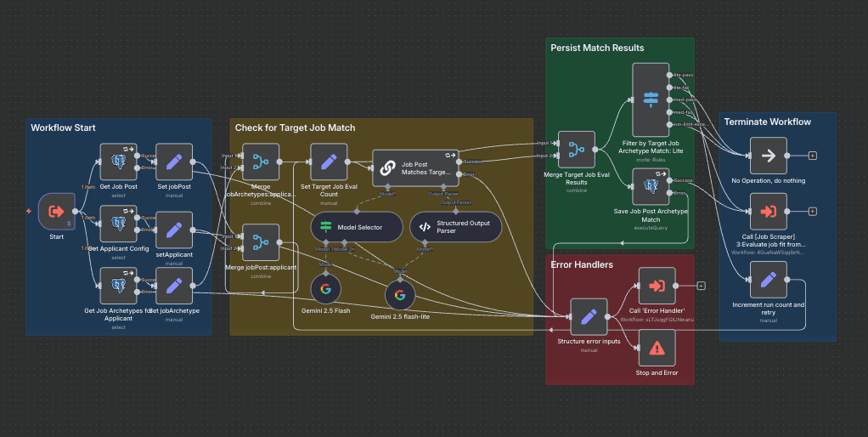This screenshot has height=437, width=868.
Task: Open the Save Job Post Archetype Match node
Action: [651, 186]
